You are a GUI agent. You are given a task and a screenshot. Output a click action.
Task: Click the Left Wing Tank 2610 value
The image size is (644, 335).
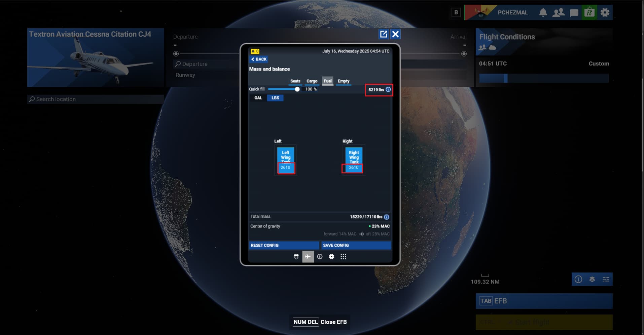[x=286, y=167]
